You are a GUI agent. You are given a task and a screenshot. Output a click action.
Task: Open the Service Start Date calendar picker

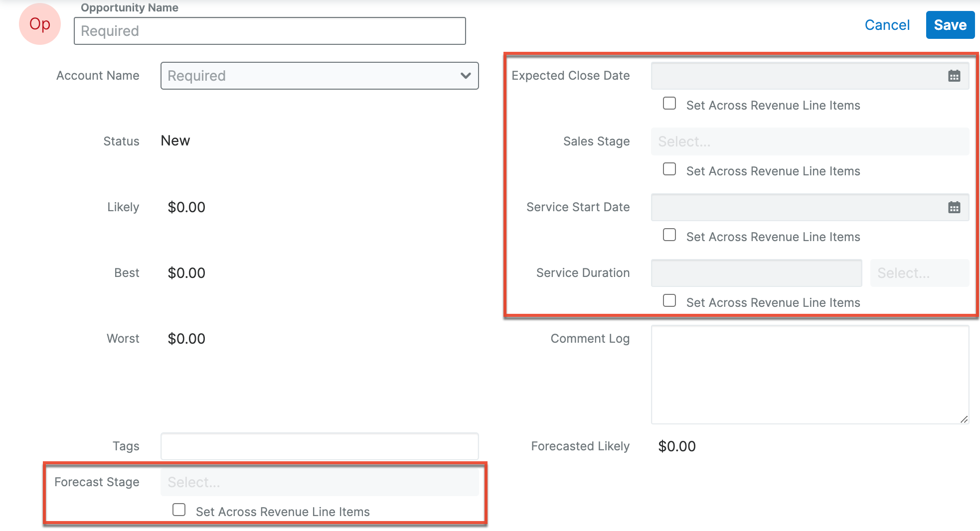[954, 207]
